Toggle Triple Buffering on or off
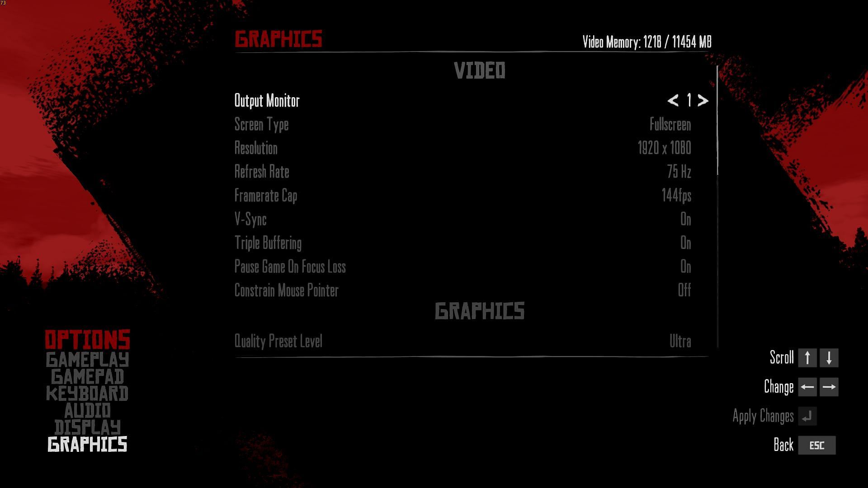This screenshot has height=488, width=868. click(x=684, y=243)
